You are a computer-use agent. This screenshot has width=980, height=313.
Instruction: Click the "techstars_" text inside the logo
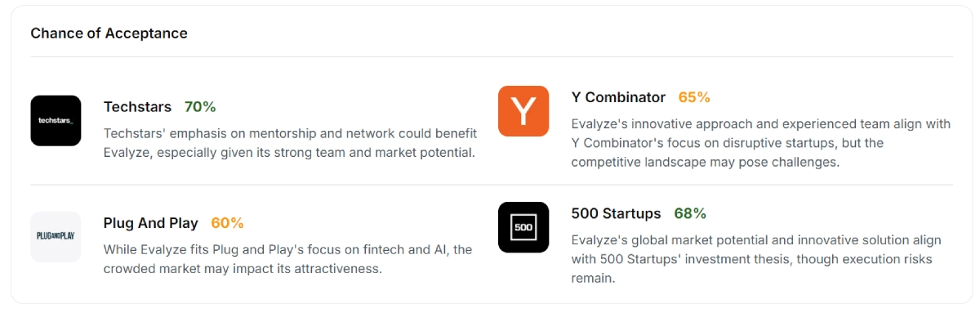point(56,121)
